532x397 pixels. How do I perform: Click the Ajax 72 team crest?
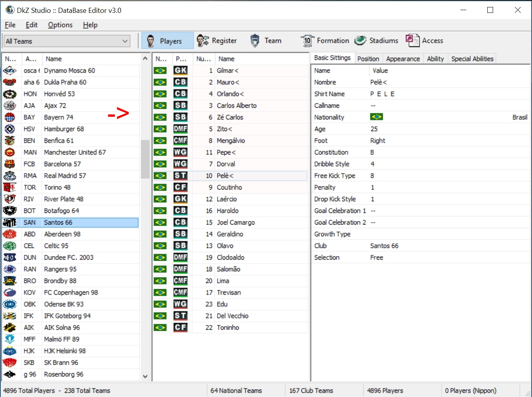point(10,105)
